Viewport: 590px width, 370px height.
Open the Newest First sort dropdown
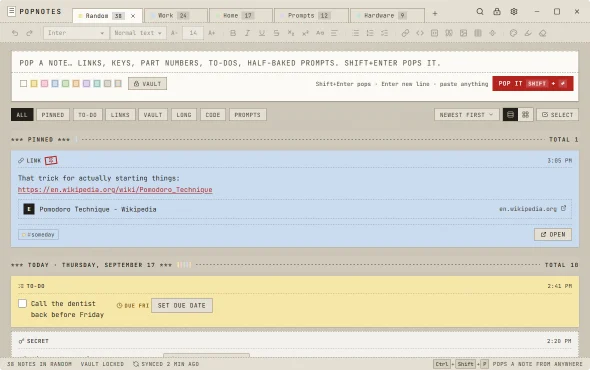tap(467, 114)
